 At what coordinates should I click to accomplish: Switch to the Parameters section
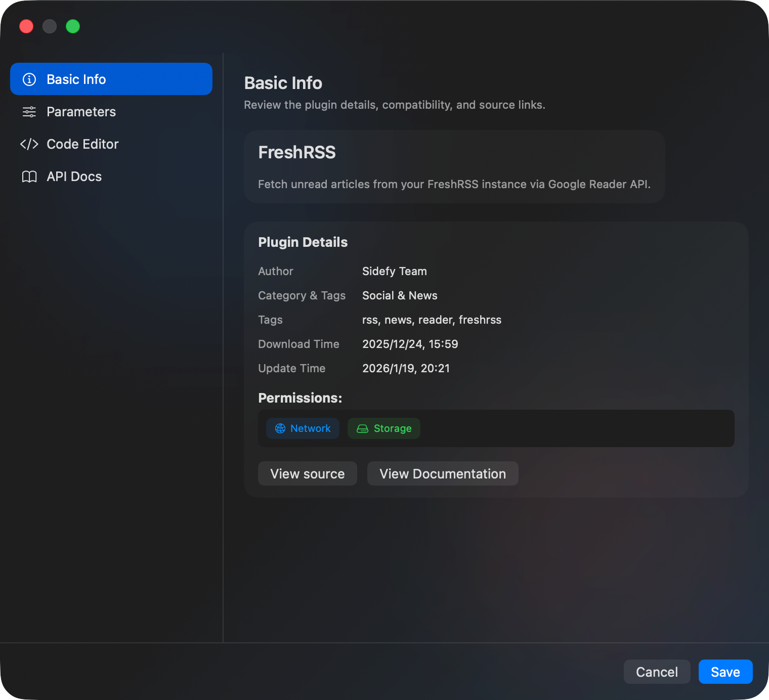pyautogui.click(x=111, y=112)
